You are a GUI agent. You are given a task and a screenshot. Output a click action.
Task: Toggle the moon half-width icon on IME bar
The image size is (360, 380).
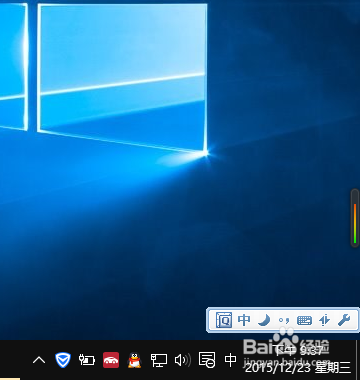click(264, 320)
